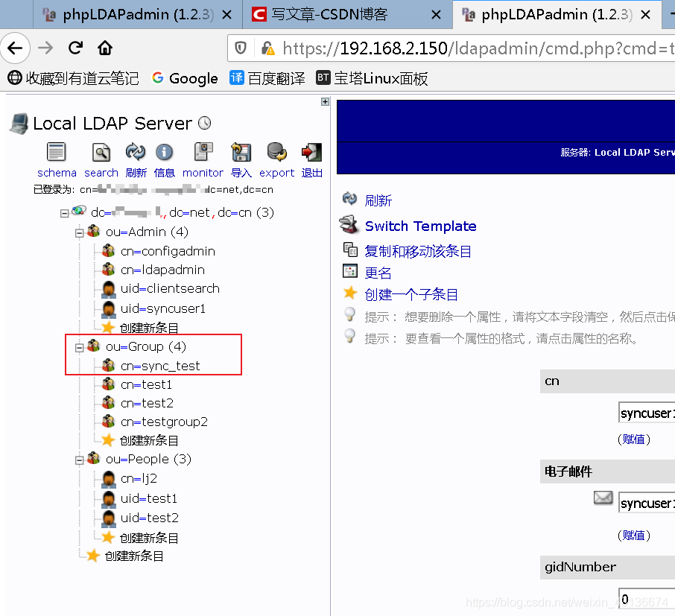Collapse the ou=Admin tree node
This screenshot has height=616, width=675.
click(x=79, y=233)
